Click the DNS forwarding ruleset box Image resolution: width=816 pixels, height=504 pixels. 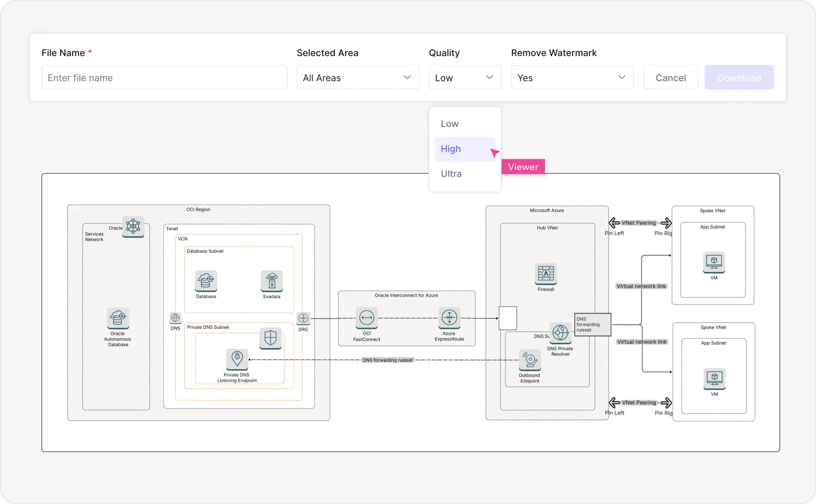tap(593, 324)
